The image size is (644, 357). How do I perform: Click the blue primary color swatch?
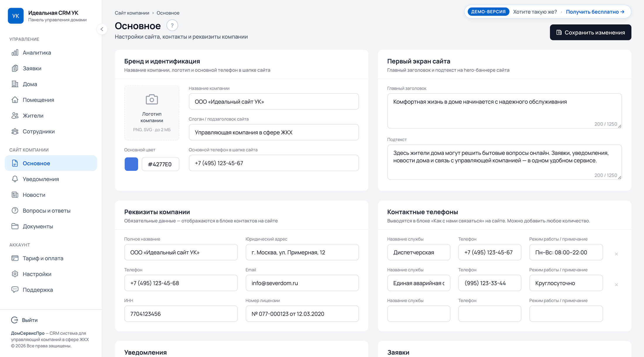pyautogui.click(x=131, y=164)
